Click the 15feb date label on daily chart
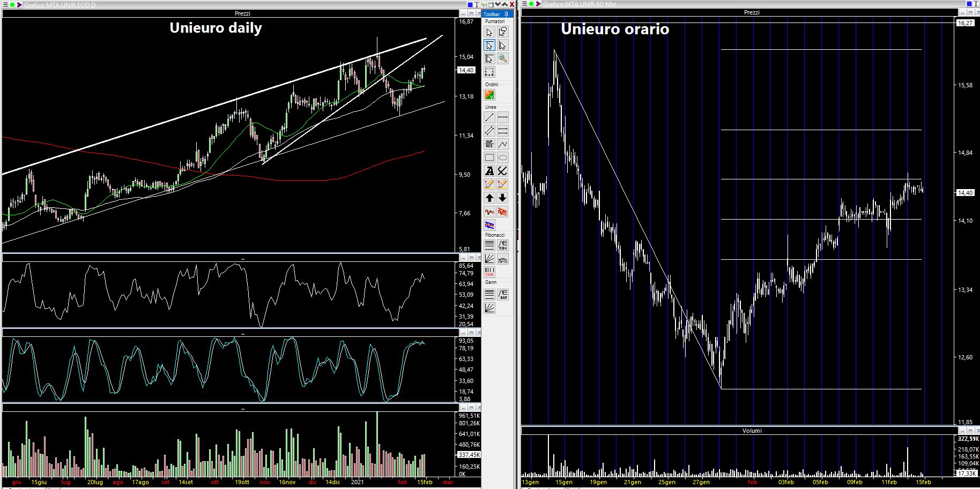The width and height of the screenshot is (980, 489). point(425,482)
